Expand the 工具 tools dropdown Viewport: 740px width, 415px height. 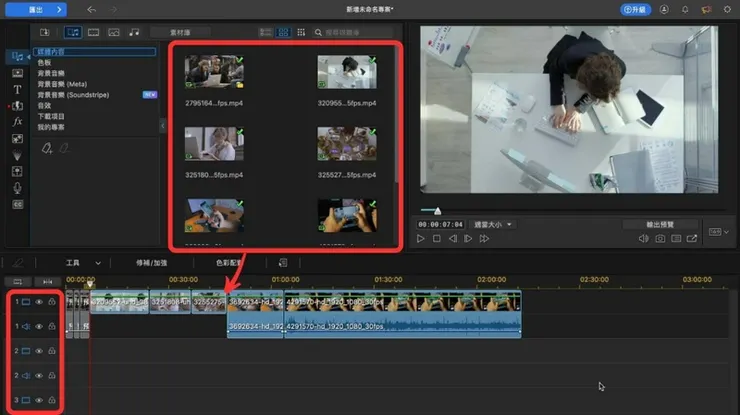[83, 263]
